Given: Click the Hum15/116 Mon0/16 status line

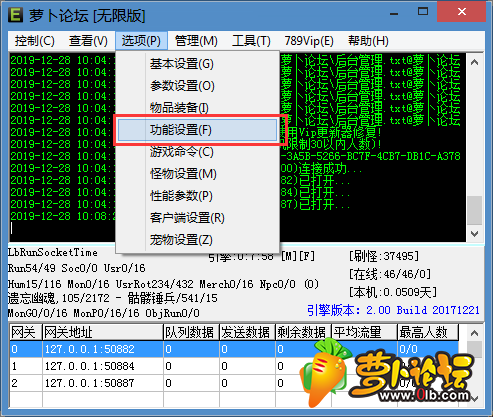Looking at the screenshot, I should pyautogui.click(x=163, y=284).
